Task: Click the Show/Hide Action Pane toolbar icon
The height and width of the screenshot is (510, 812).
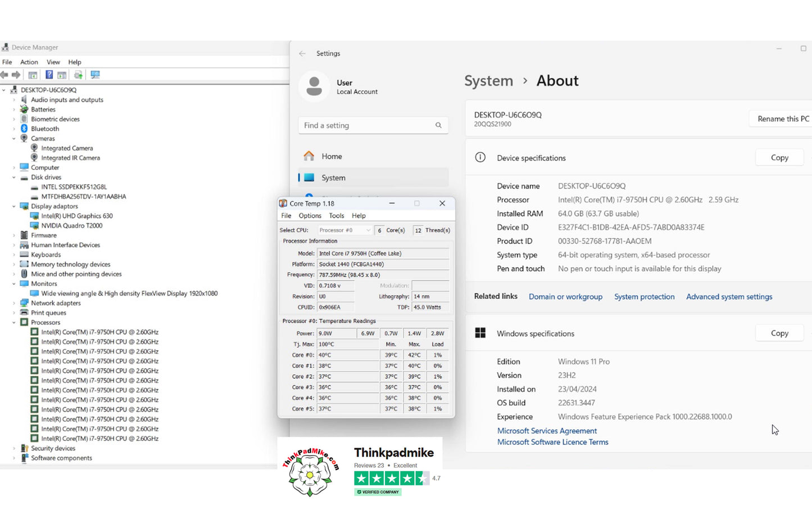Action: tap(62, 75)
